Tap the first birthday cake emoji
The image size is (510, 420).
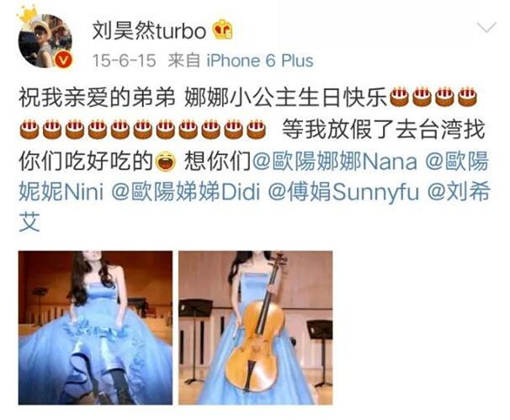tap(399, 98)
